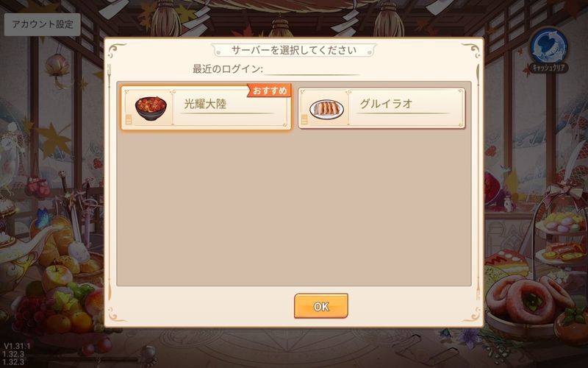Select the 光耀大陸 server name
The height and width of the screenshot is (368, 588).
[x=205, y=104]
